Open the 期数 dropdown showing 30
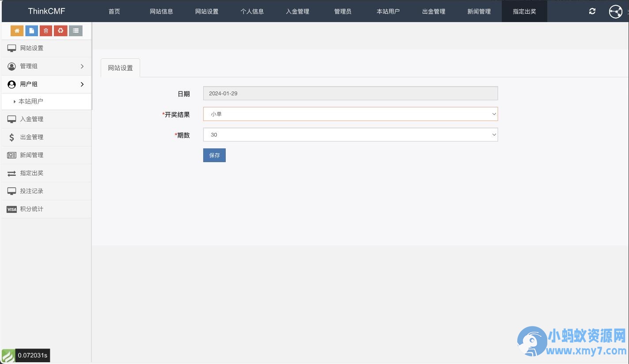 coord(350,135)
